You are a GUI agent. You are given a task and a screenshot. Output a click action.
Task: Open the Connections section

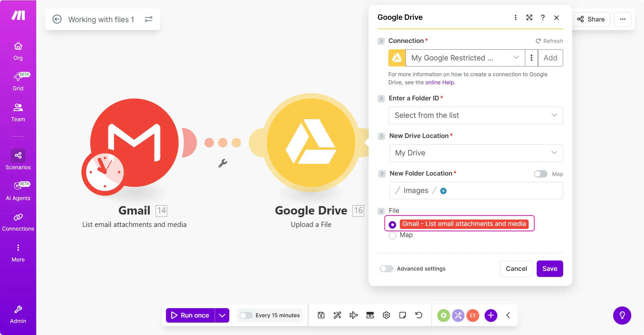click(18, 222)
